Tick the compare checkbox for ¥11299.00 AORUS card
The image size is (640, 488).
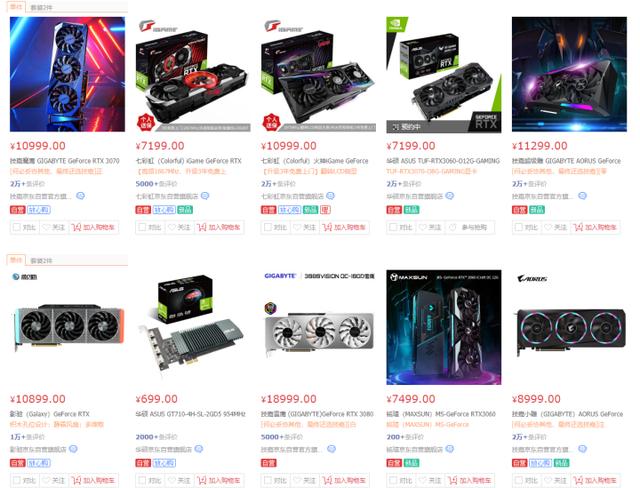(x=518, y=227)
